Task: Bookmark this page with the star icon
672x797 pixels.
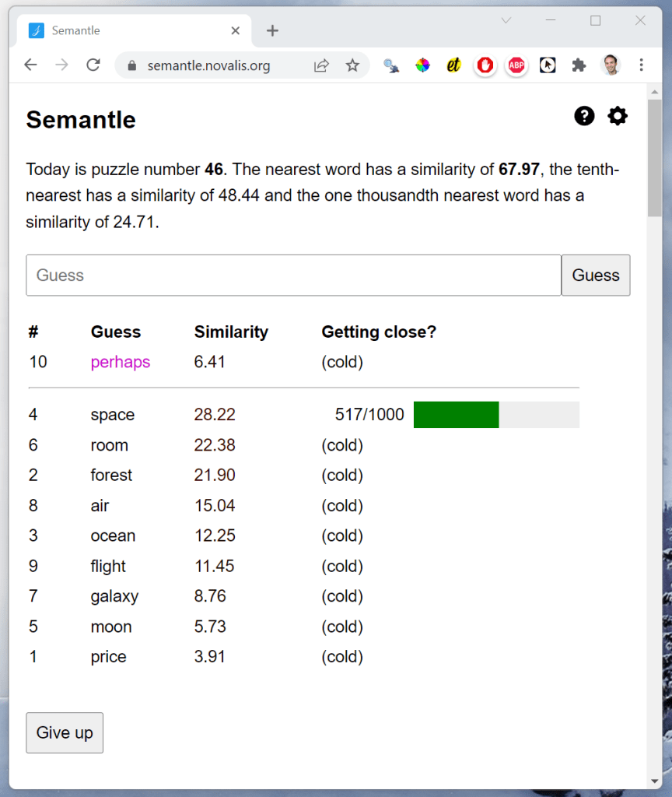Action: pos(352,65)
